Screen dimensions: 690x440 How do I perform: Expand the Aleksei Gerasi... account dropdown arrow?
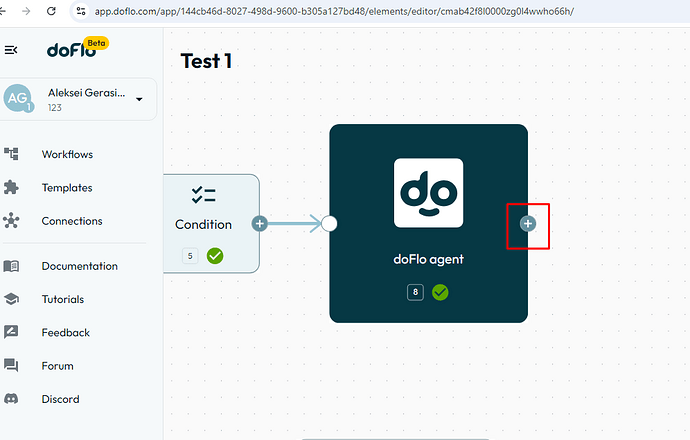pos(139,99)
